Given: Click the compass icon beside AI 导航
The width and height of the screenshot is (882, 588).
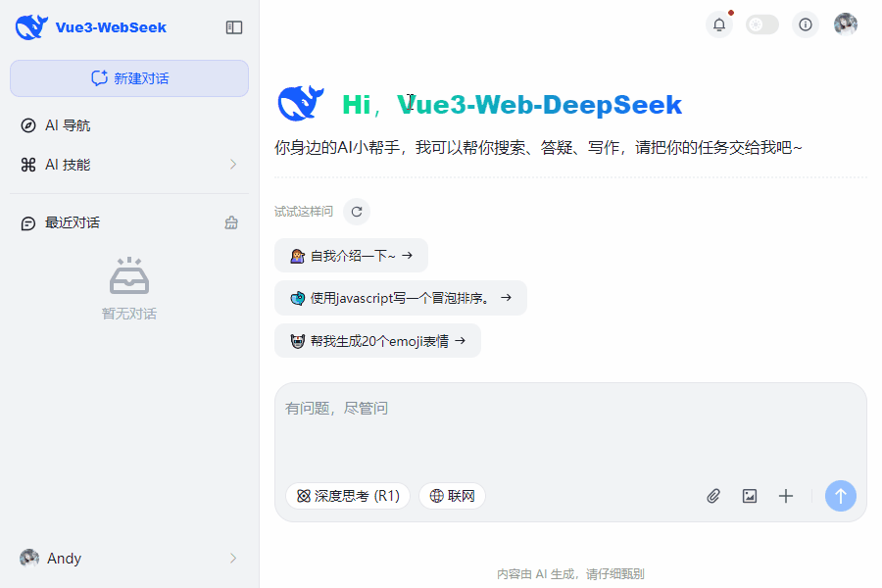Looking at the screenshot, I should coord(28,125).
